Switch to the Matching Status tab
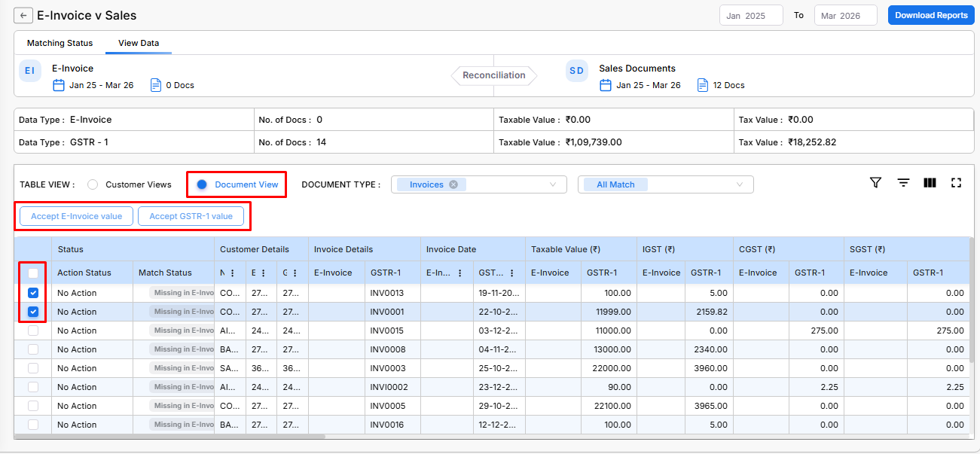The image size is (980, 454). pyautogui.click(x=60, y=43)
